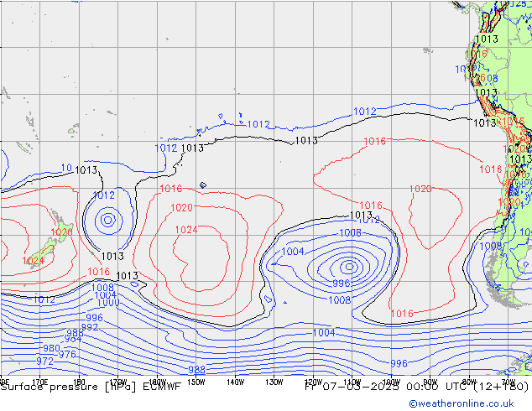Click the 'Surface pressure [hPa] ECMWF' caption
This screenshot has width=532, height=411.
pos(91,387)
